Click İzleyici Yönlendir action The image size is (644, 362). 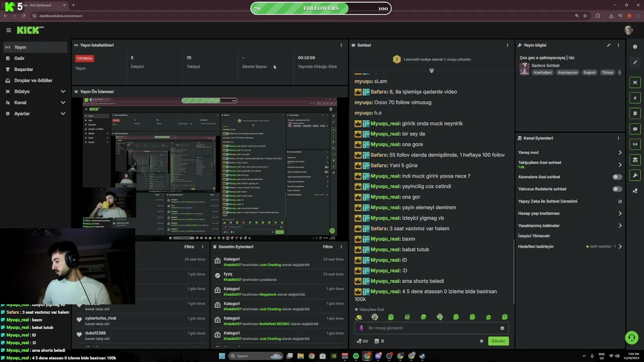coord(534,236)
